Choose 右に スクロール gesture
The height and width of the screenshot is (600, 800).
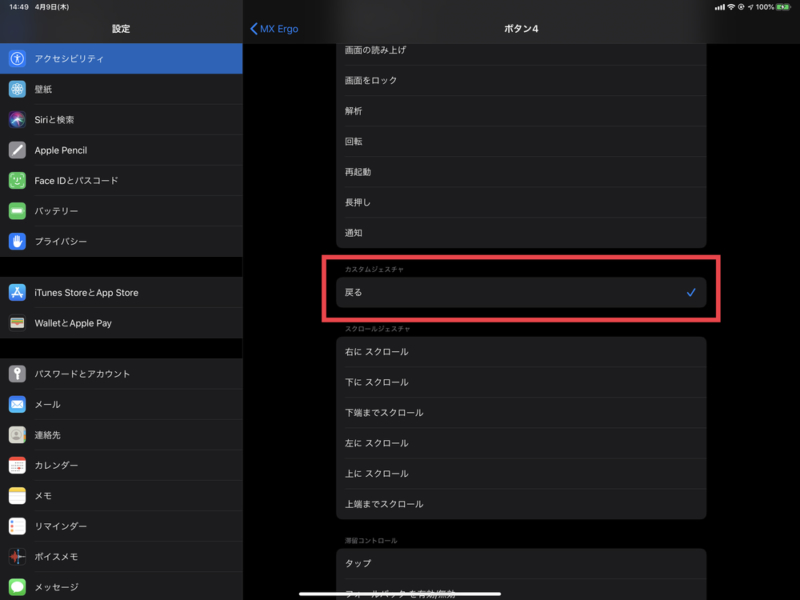point(521,352)
